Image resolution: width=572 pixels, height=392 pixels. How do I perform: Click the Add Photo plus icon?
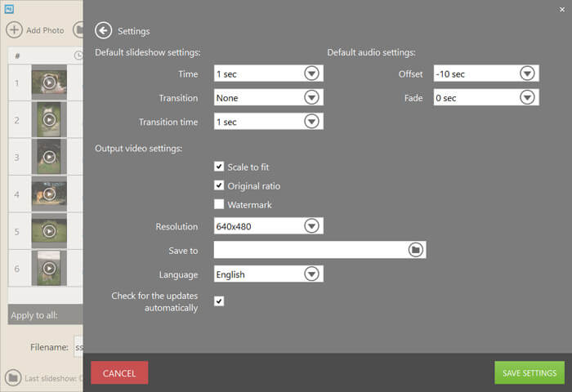tap(15, 30)
